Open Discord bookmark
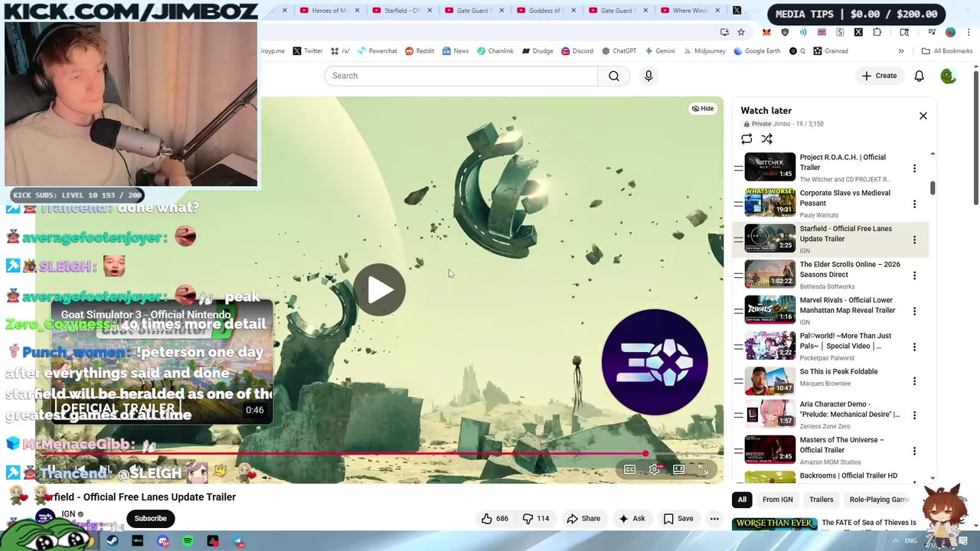980x551 pixels. coord(577,51)
